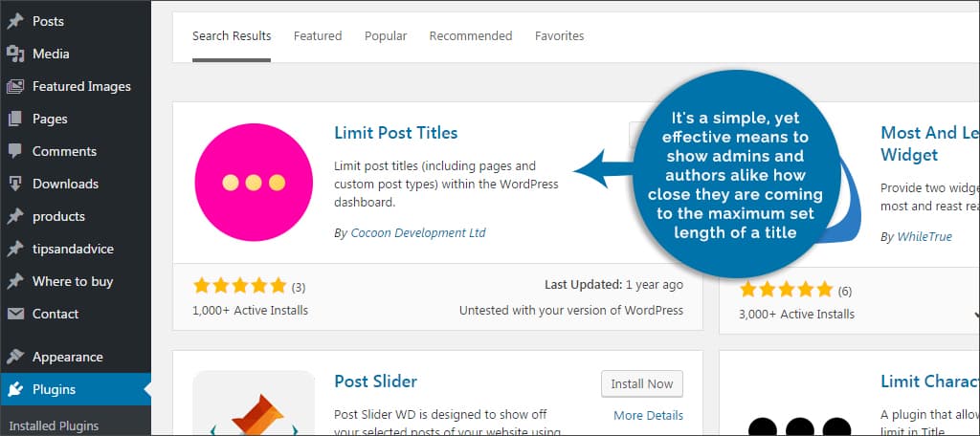
Task: Click the Pages icon in sidebar
Action: pyautogui.click(x=15, y=119)
